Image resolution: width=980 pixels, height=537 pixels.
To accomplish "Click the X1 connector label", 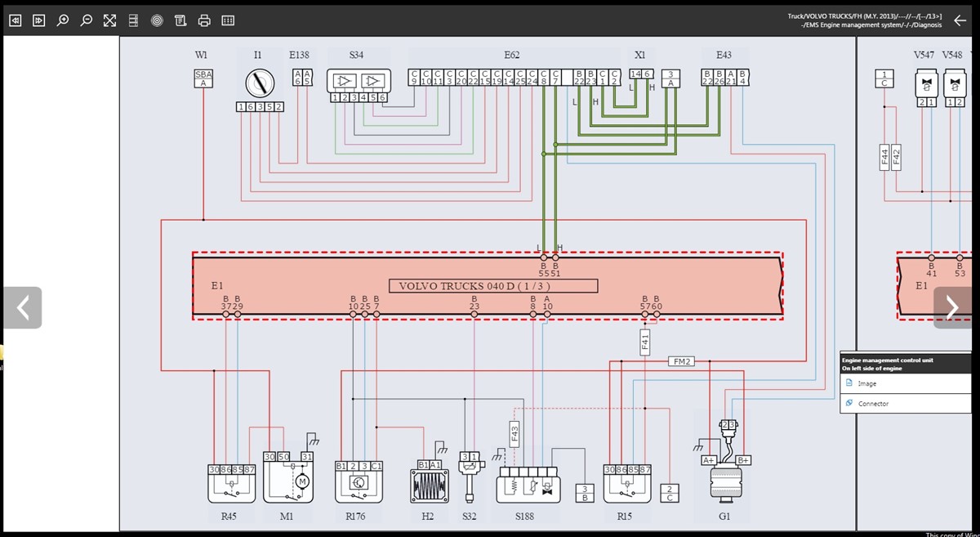I will pyautogui.click(x=639, y=55).
